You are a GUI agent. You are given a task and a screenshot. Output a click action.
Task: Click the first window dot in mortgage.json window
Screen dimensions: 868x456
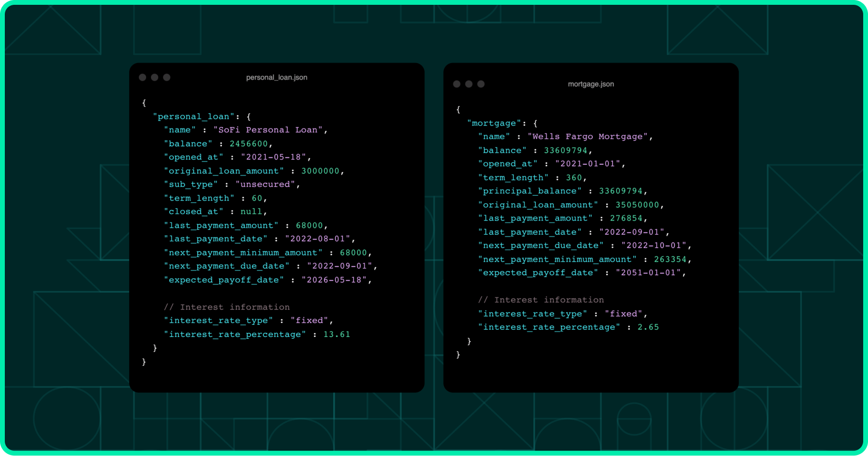click(457, 84)
